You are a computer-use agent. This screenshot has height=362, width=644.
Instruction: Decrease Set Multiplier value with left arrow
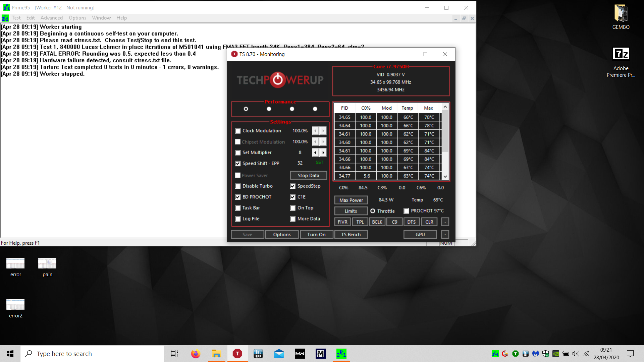point(316,153)
